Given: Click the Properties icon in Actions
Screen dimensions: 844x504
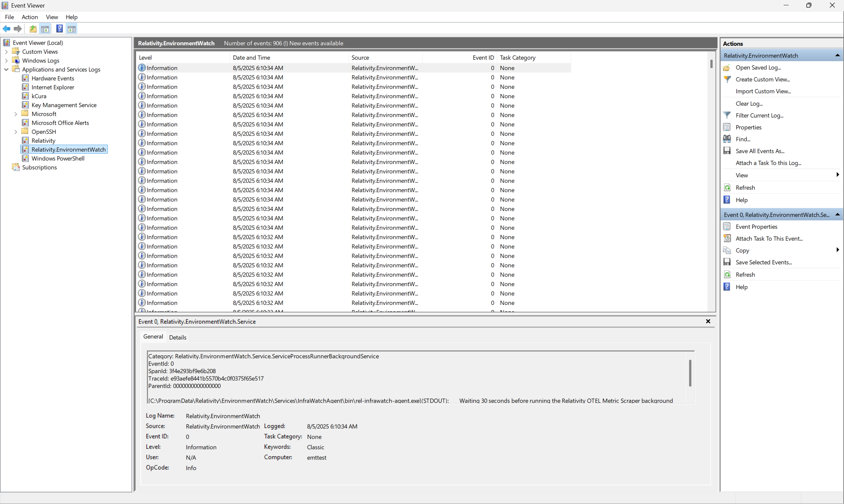Looking at the screenshot, I should [727, 127].
